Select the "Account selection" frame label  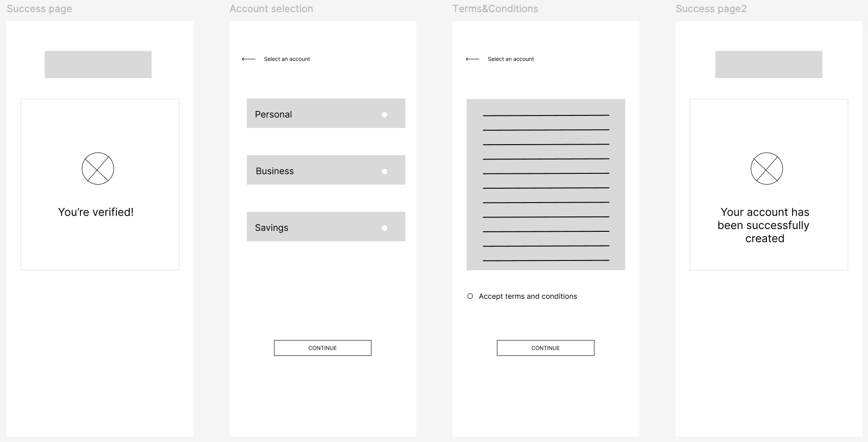(271, 9)
